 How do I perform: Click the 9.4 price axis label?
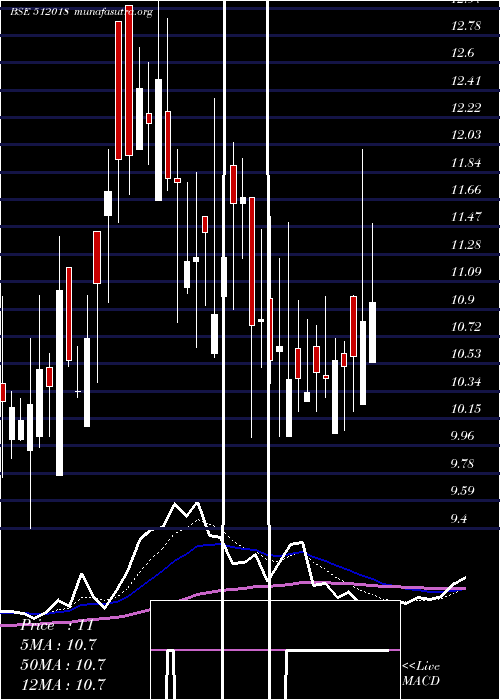460,518
